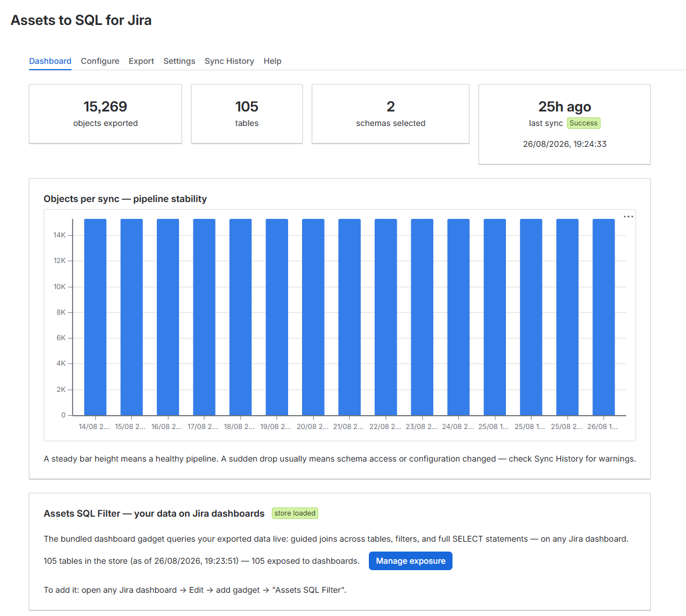The height and width of the screenshot is (616, 686).
Task: Click the 20/08 2... x-axis label
Action: (x=313, y=427)
